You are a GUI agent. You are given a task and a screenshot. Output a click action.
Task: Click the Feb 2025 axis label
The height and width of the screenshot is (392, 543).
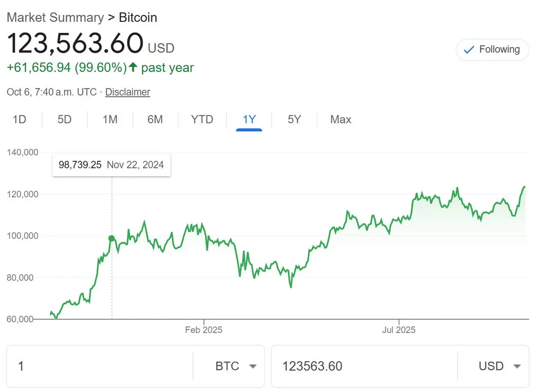204,330
